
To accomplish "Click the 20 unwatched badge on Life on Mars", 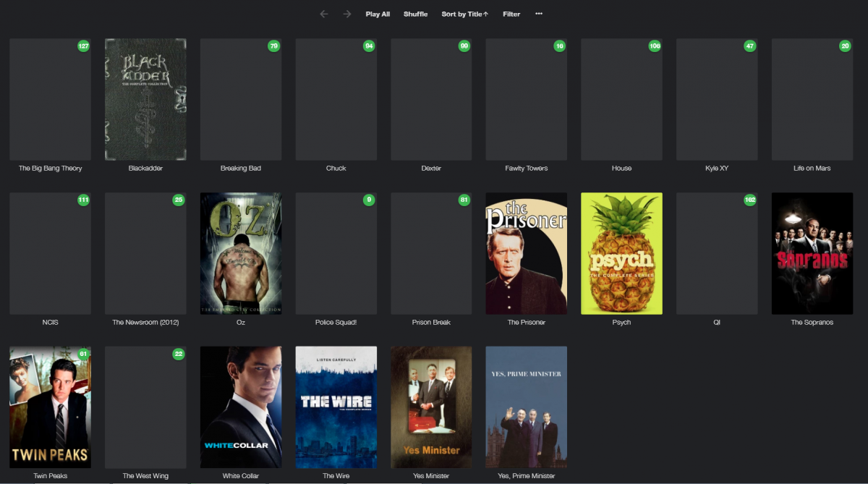I will pyautogui.click(x=845, y=46).
